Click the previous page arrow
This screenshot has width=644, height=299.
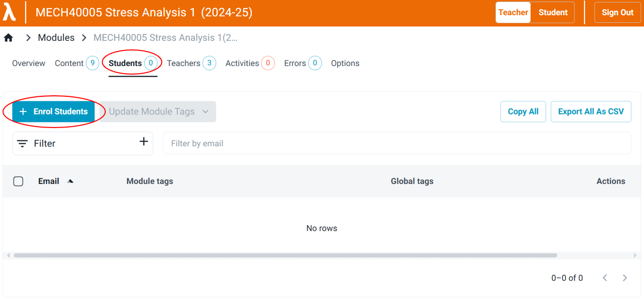tap(605, 278)
